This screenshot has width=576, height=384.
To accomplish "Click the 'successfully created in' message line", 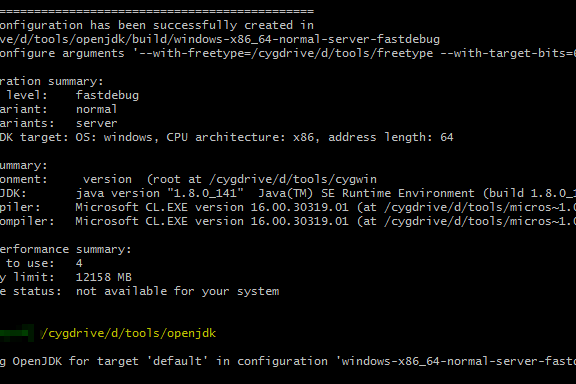I will [x=157, y=25].
